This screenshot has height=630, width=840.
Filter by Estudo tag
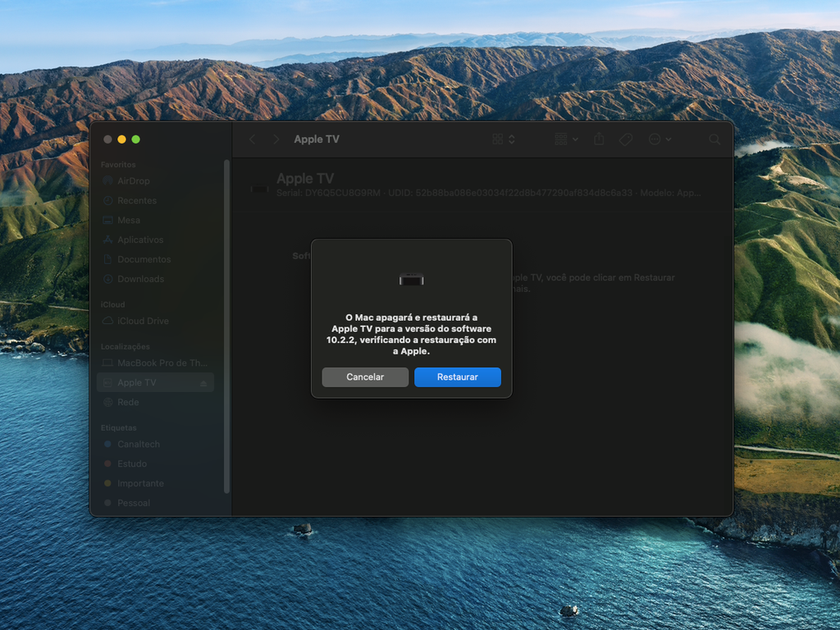click(155, 463)
